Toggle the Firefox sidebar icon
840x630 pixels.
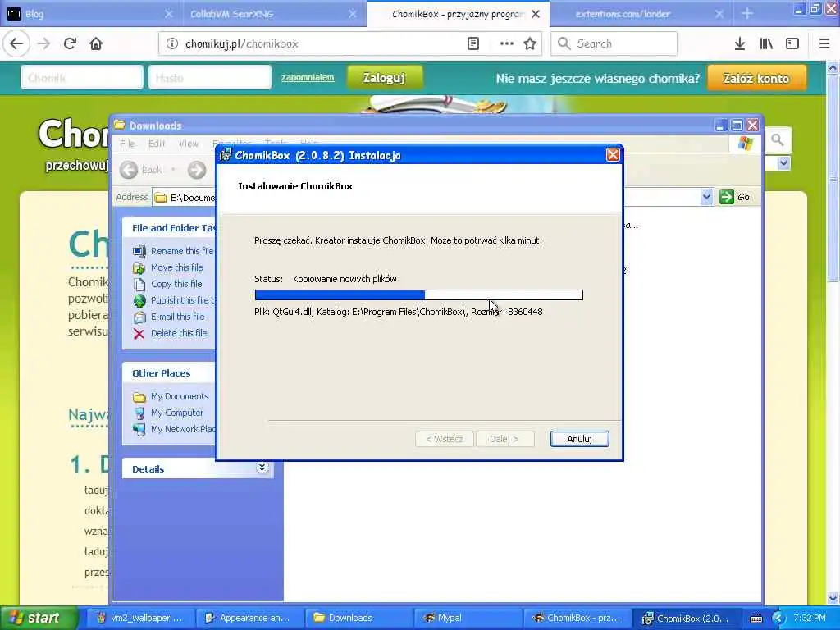792,44
